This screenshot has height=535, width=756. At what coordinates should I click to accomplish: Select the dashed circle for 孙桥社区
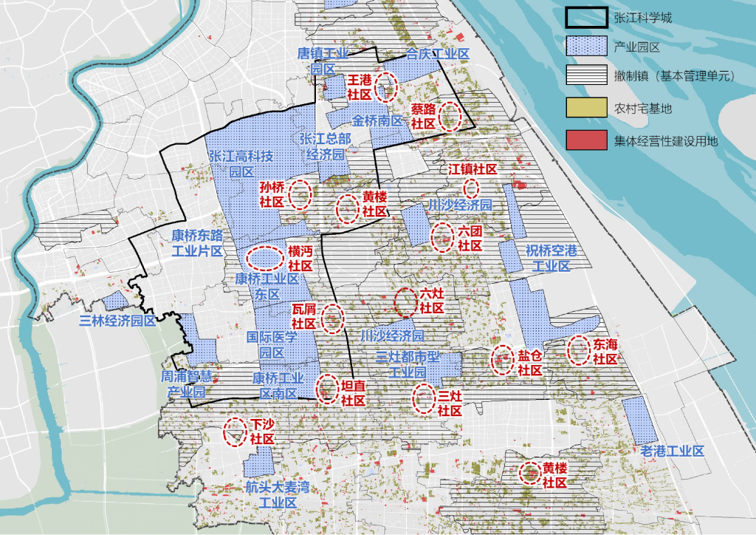[x=300, y=194]
